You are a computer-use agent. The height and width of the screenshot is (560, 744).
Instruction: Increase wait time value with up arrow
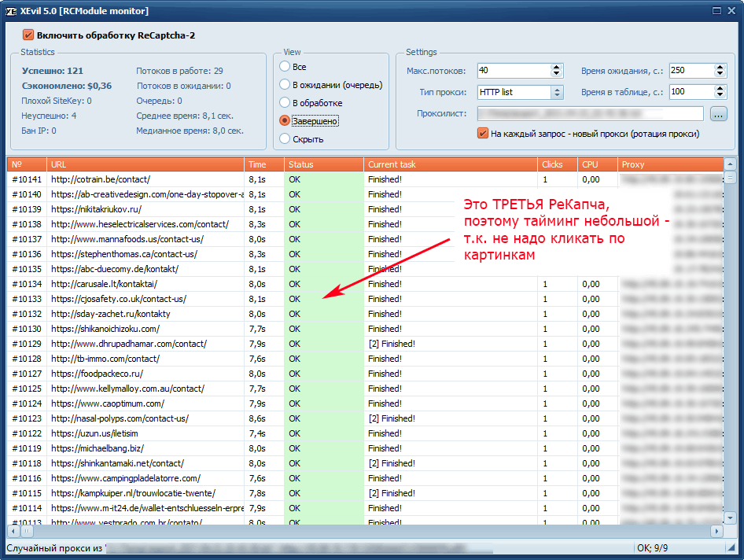tap(720, 67)
